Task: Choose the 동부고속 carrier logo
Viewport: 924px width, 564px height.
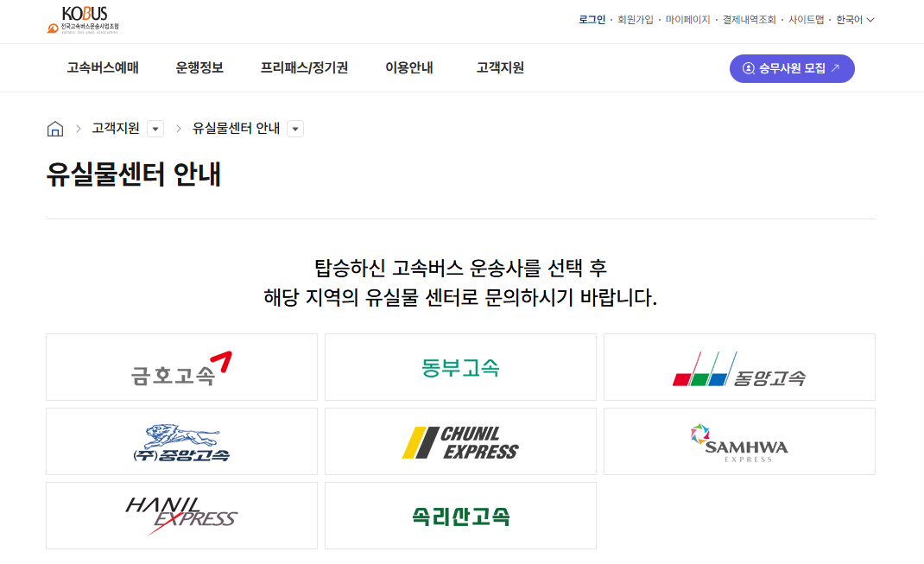Action: point(460,366)
